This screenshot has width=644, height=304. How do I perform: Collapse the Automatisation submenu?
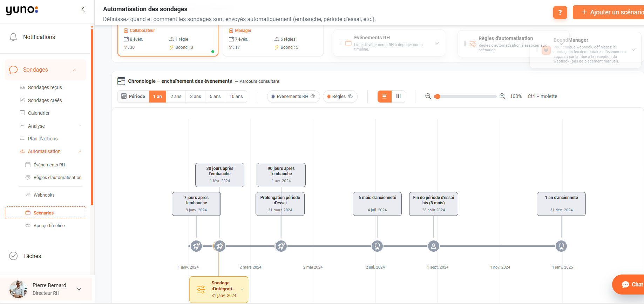[80, 152]
